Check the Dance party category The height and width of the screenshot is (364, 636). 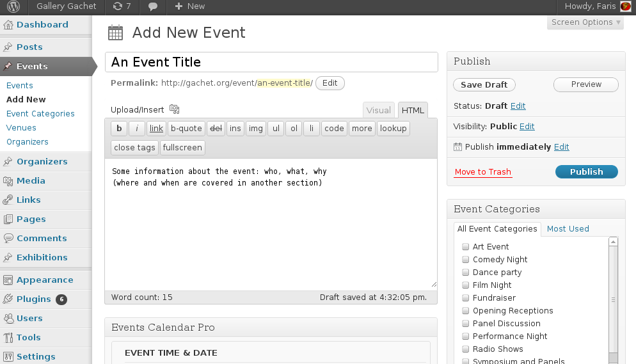466,273
